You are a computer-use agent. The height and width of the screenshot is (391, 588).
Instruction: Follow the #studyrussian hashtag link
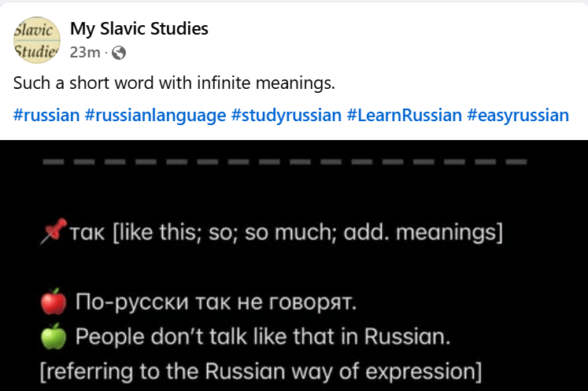coord(286,115)
